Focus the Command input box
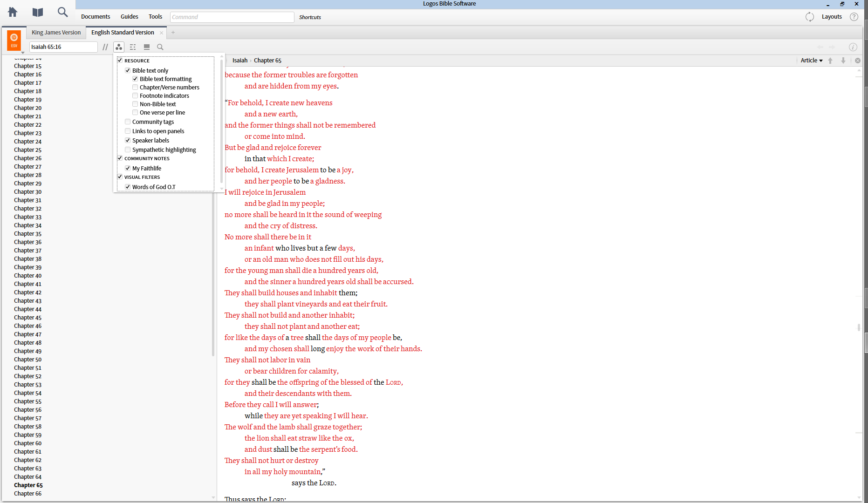 click(232, 17)
